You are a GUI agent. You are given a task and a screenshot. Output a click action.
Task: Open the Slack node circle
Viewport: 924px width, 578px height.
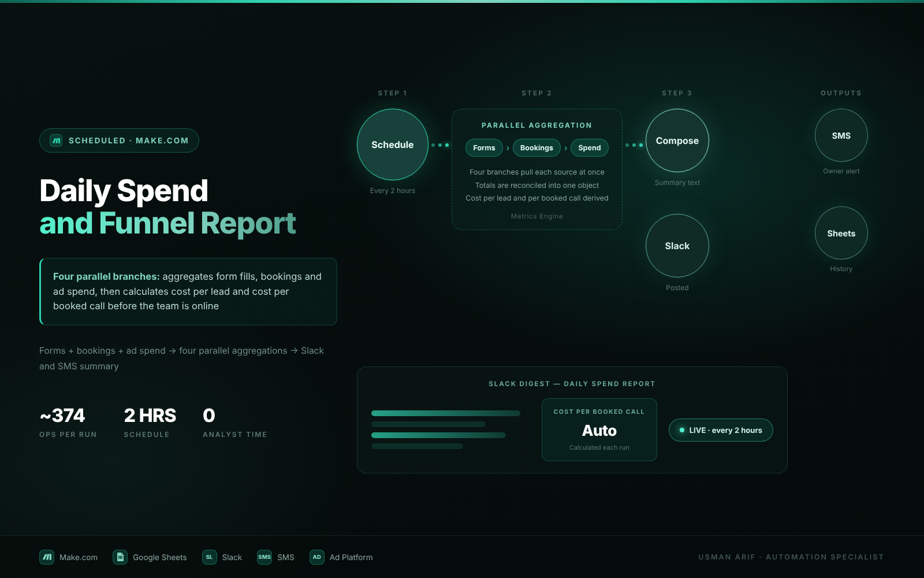677,246
